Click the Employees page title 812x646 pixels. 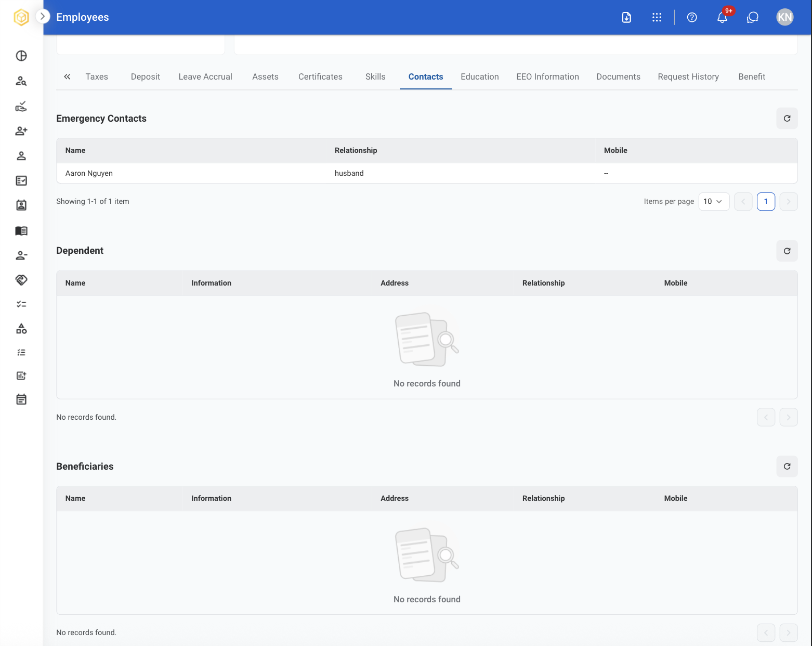pyautogui.click(x=83, y=17)
